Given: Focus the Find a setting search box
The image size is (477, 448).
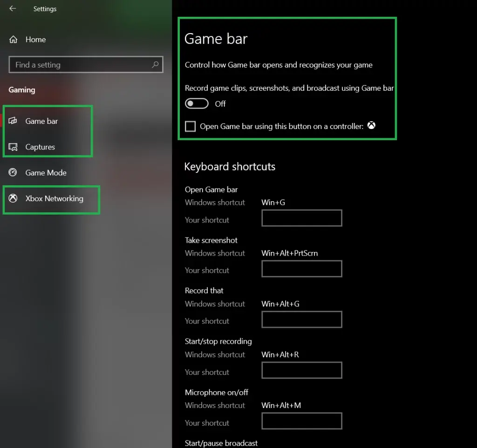Looking at the screenshot, I should (x=86, y=64).
